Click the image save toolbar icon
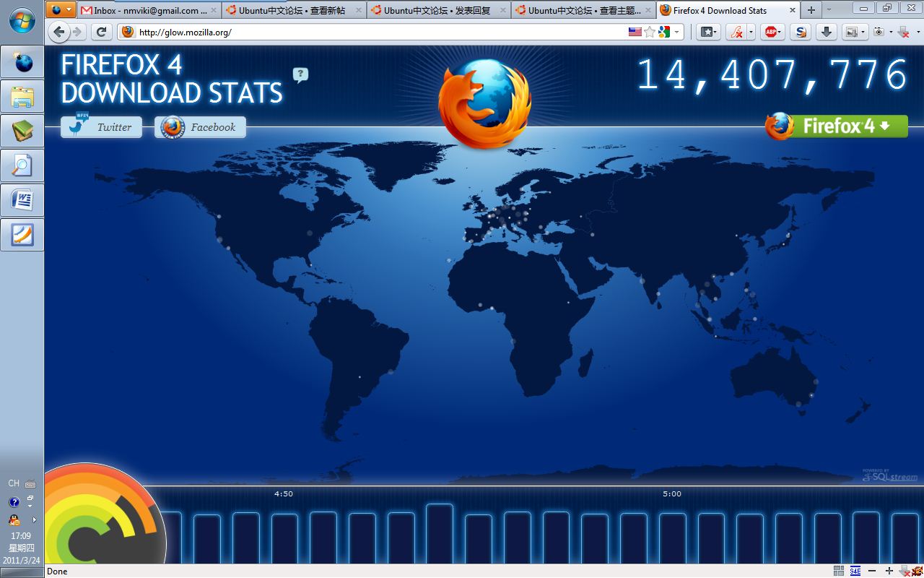Viewport: 924px width, 578px height. click(852, 32)
